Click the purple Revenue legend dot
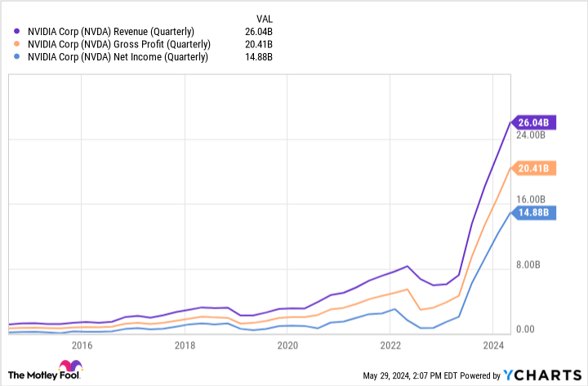This screenshot has width=588, height=386. (x=16, y=32)
